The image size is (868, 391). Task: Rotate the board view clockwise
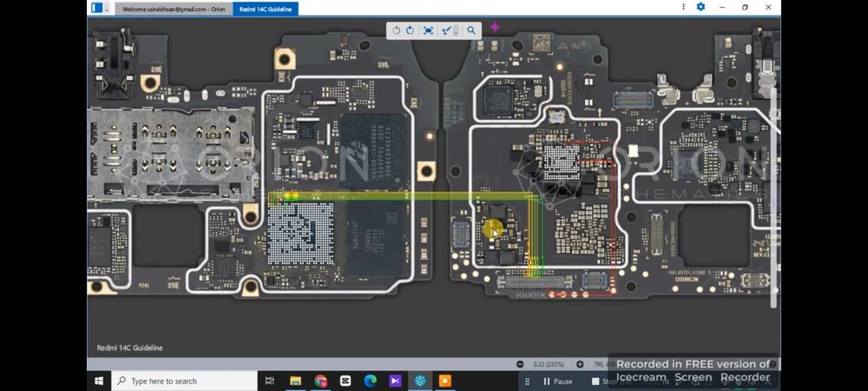(411, 30)
